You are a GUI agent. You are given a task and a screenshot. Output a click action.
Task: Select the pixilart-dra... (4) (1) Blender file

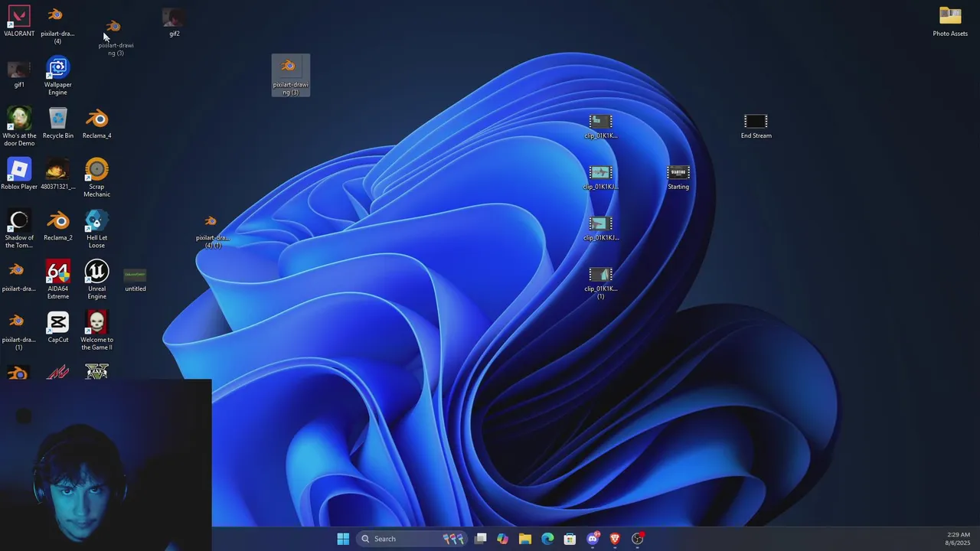pos(212,232)
